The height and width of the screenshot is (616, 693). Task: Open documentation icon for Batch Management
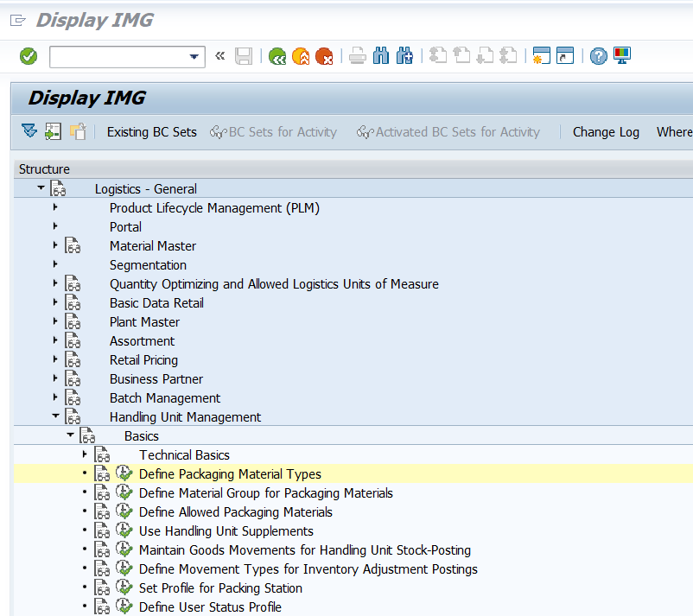(x=73, y=397)
